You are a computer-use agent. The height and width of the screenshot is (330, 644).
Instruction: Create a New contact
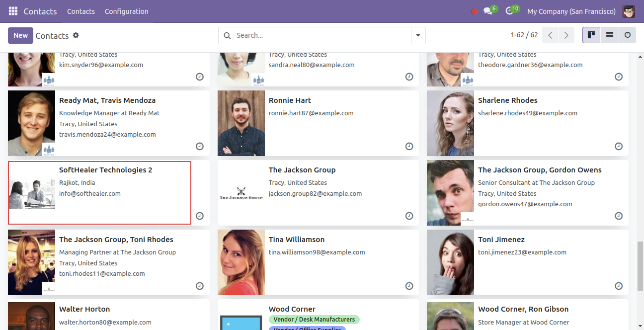click(20, 35)
